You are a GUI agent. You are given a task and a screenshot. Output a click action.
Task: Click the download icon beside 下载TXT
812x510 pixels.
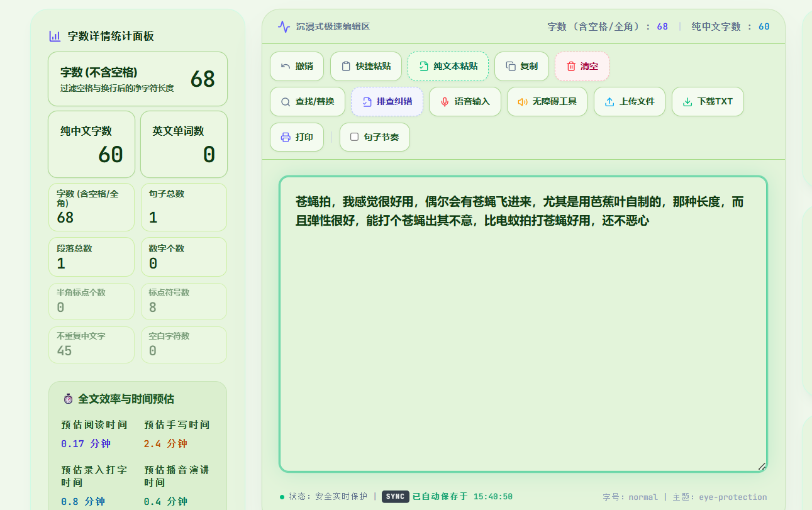click(x=687, y=101)
